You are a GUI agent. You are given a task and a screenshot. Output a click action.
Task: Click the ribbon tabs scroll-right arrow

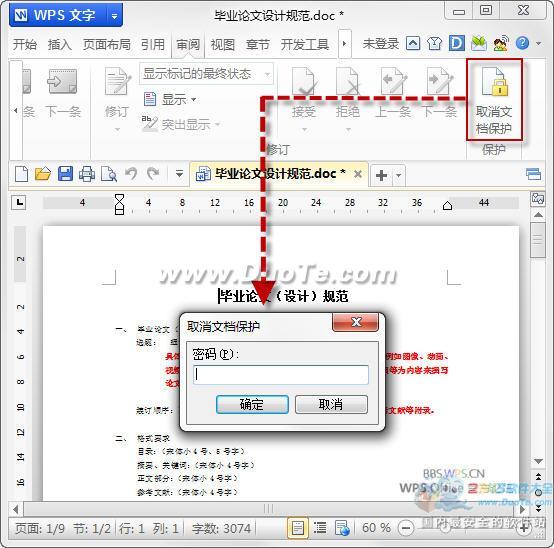[x=344, y=44]
